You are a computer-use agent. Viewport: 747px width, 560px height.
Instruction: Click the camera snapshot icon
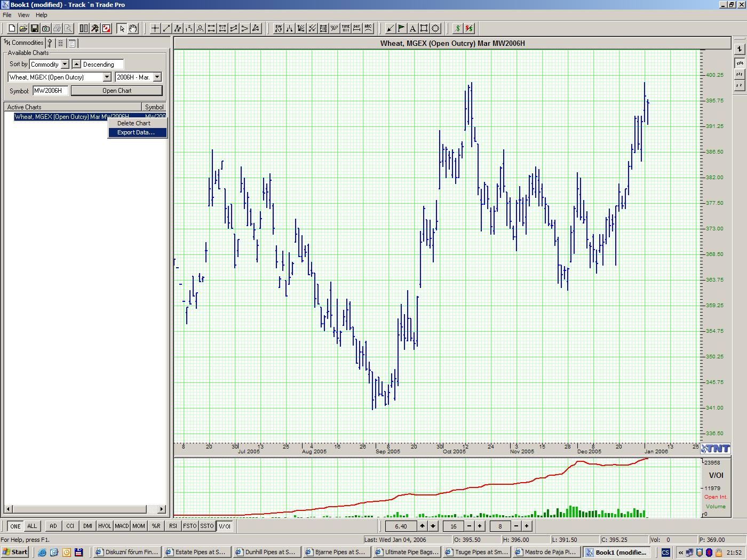coord(46,28)
